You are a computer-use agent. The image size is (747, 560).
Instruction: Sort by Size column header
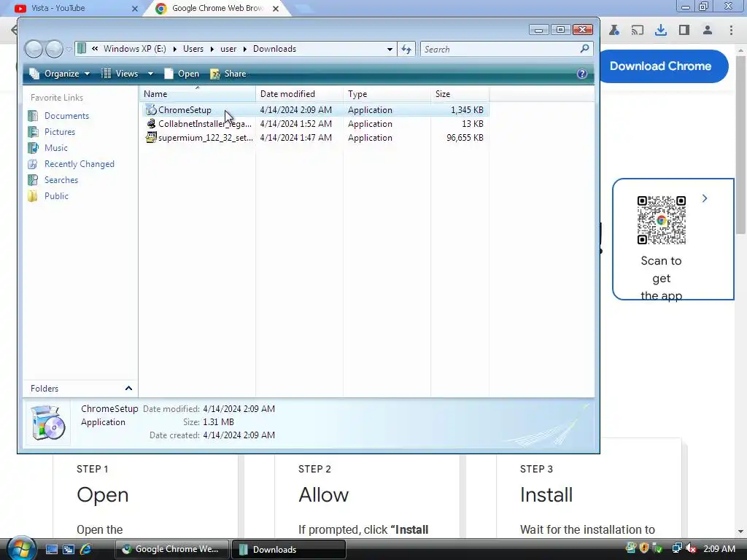tap(460, 94)
